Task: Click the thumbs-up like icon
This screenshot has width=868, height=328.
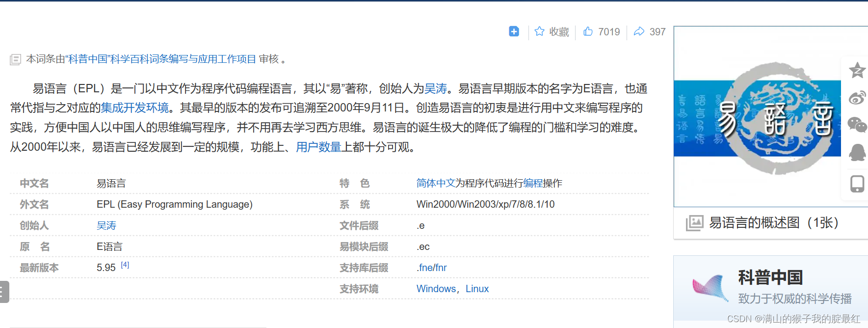Action: tap(588, 31)
